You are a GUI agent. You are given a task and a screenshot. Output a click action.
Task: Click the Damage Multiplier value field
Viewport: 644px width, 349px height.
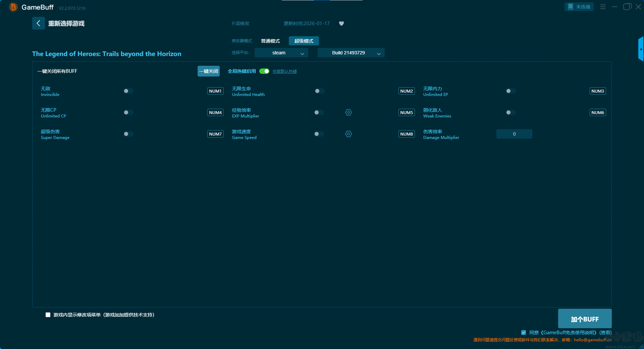coord(514,134)
